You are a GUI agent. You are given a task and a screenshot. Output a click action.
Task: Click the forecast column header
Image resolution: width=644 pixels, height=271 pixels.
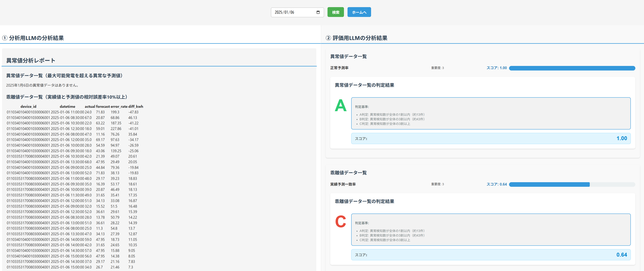tap(103, 106)
